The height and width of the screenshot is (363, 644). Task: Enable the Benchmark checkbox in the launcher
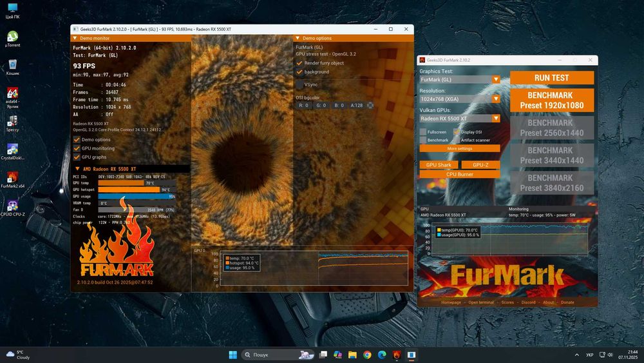click(x=422, y=140)
